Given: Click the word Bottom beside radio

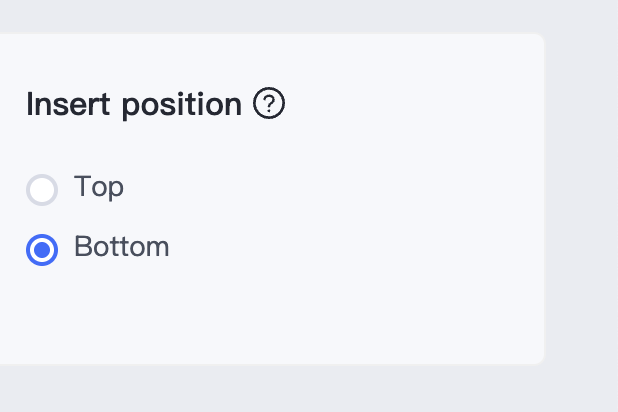Looking at the screenshot, I should tap(122, 246).
